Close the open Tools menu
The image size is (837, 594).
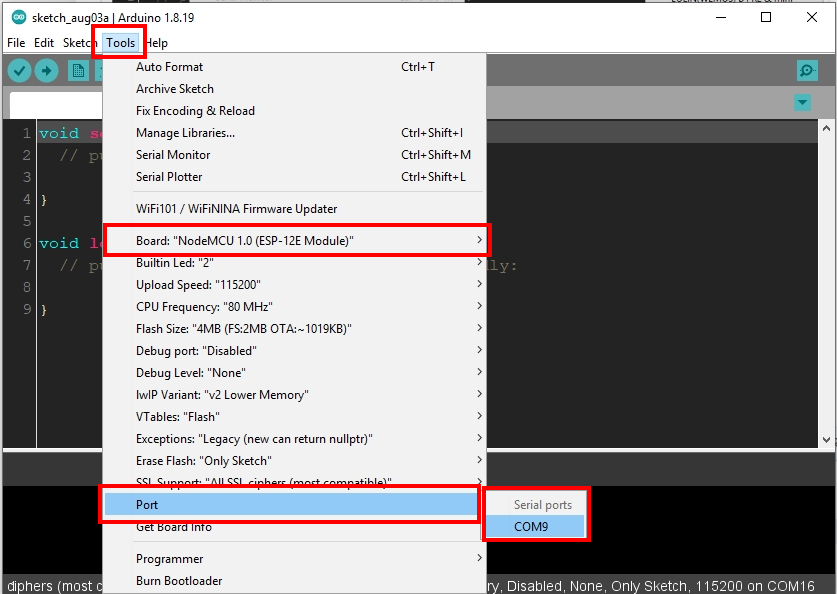[x=120, y=43]
